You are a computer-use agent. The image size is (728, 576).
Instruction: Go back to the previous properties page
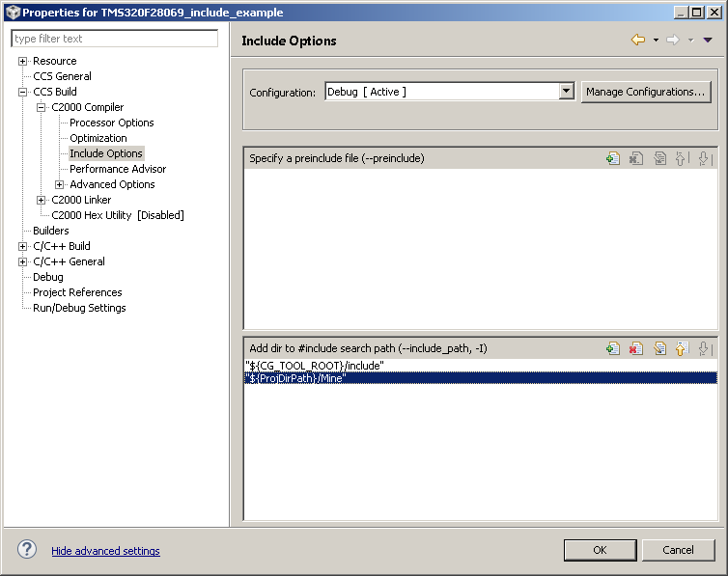[638, 40]
